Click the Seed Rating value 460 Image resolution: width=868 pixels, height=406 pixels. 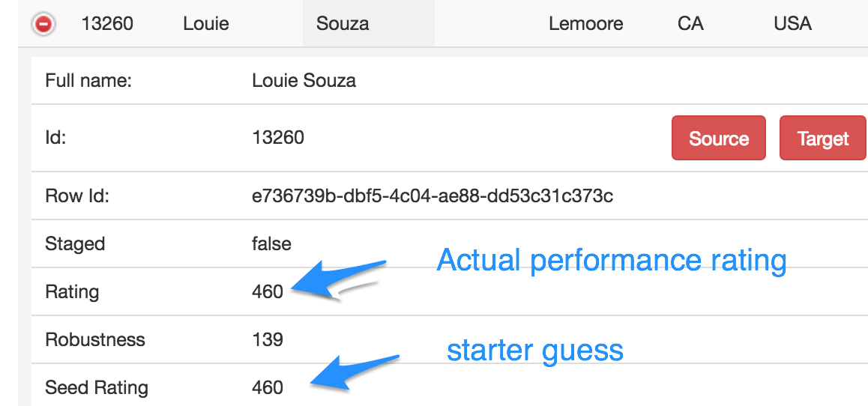click(x=268, y=387)
